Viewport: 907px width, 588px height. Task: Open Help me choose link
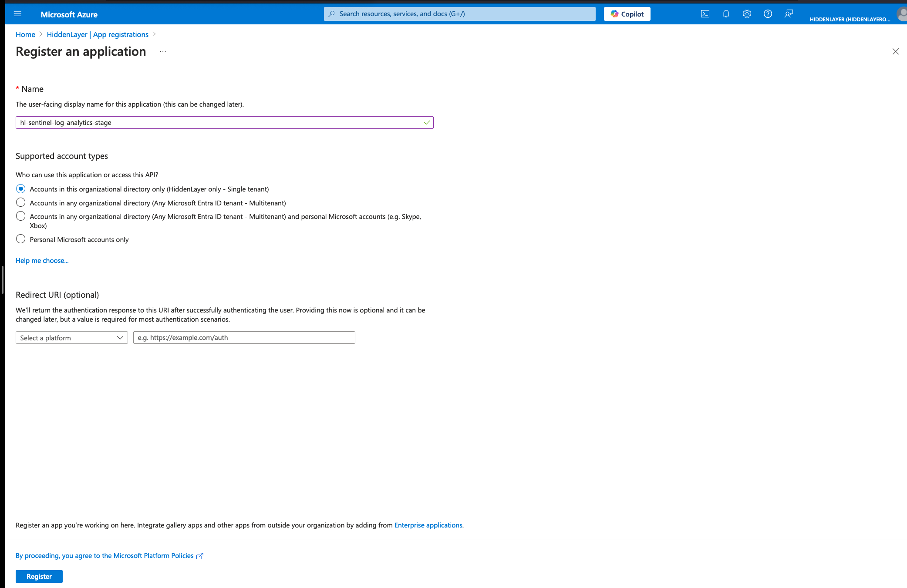42,260
